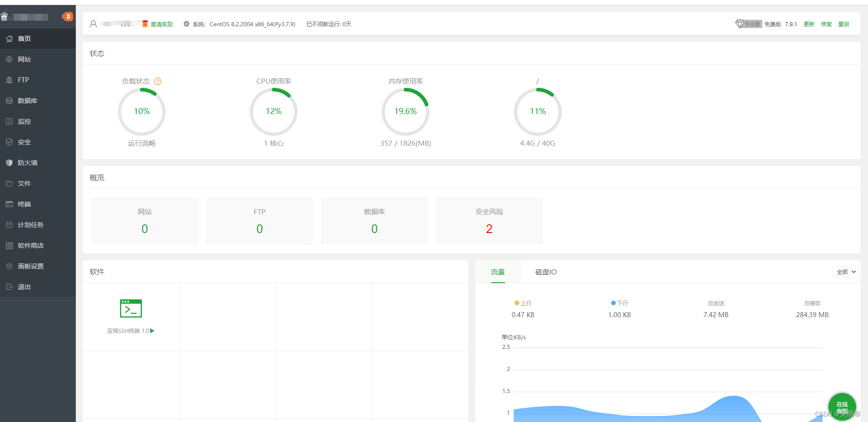Open 软件商店 from the sidebar
This screenshot has height=422, width=868.
click(x=38, y=245)
